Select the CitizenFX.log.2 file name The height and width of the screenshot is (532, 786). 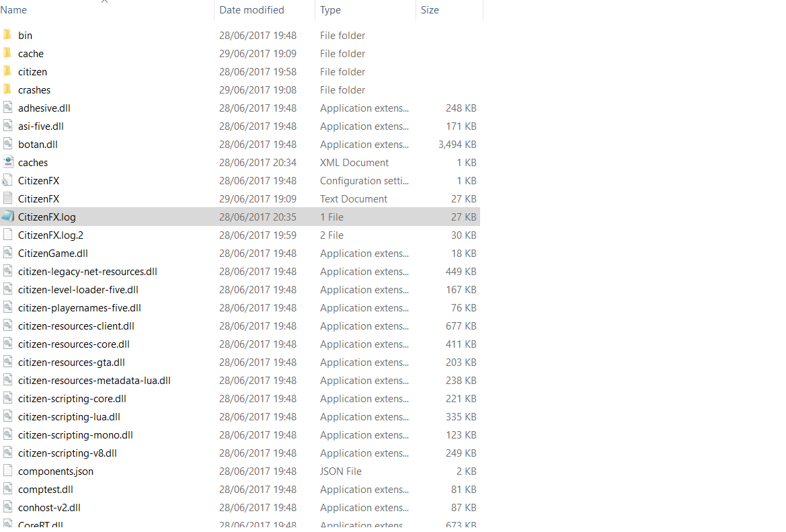point(50,235)
